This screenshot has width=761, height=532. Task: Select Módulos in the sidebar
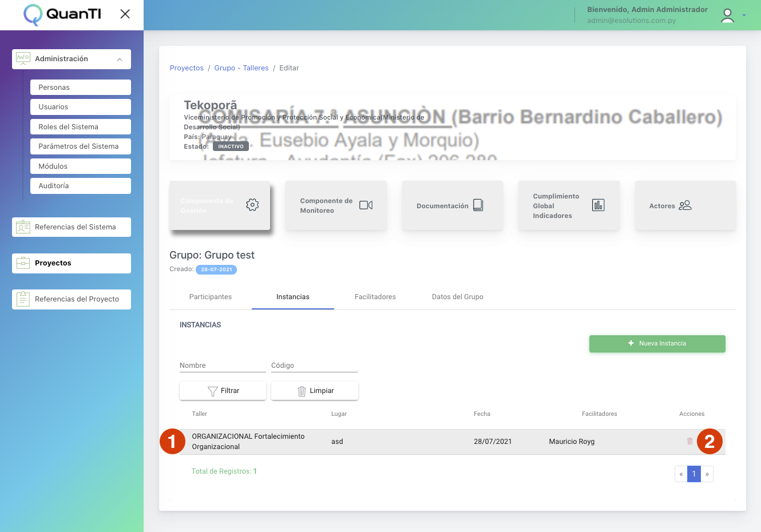81,166
